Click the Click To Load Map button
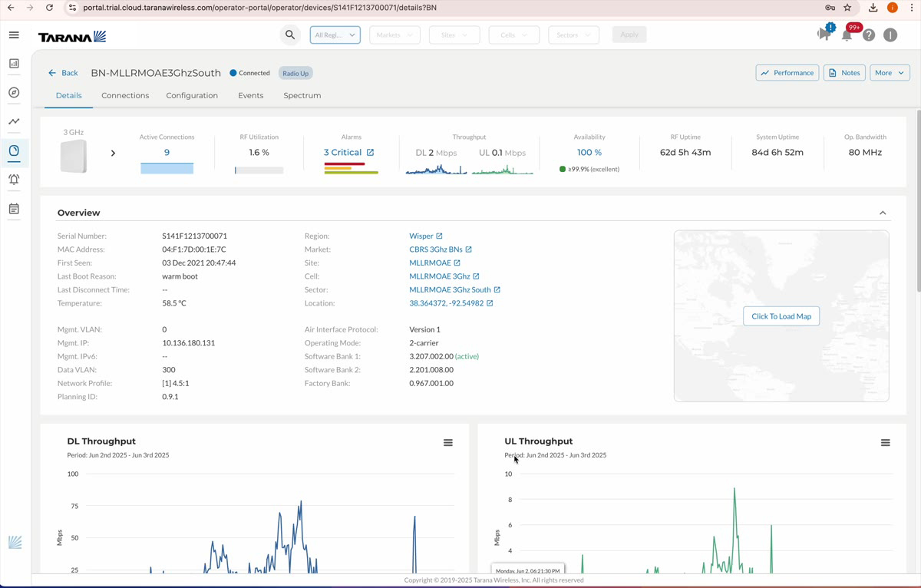 pyautogui.click(x=781, y=315)
